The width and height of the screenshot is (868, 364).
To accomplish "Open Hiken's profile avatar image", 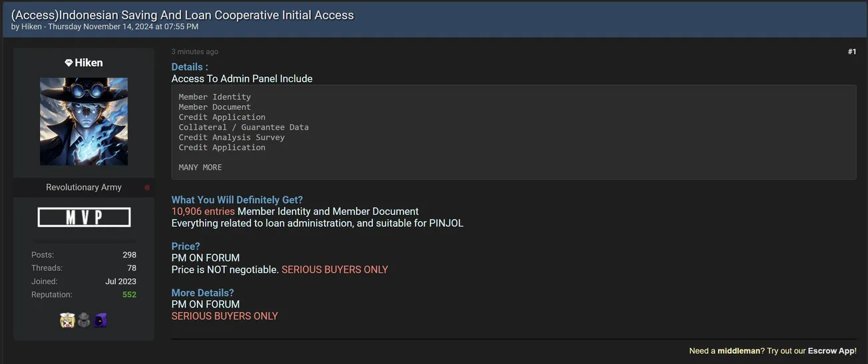I will pyautogui.click(x=84, y=121).
